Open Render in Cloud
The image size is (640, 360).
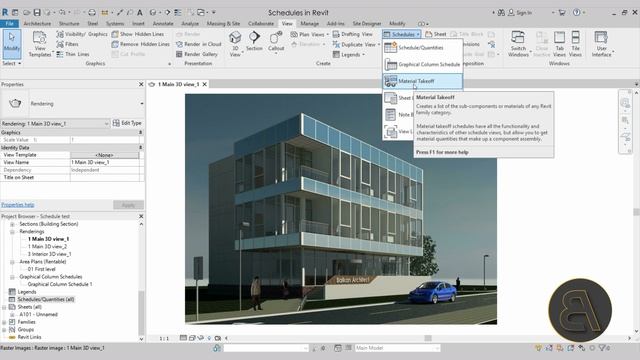(x=199, y=44)
